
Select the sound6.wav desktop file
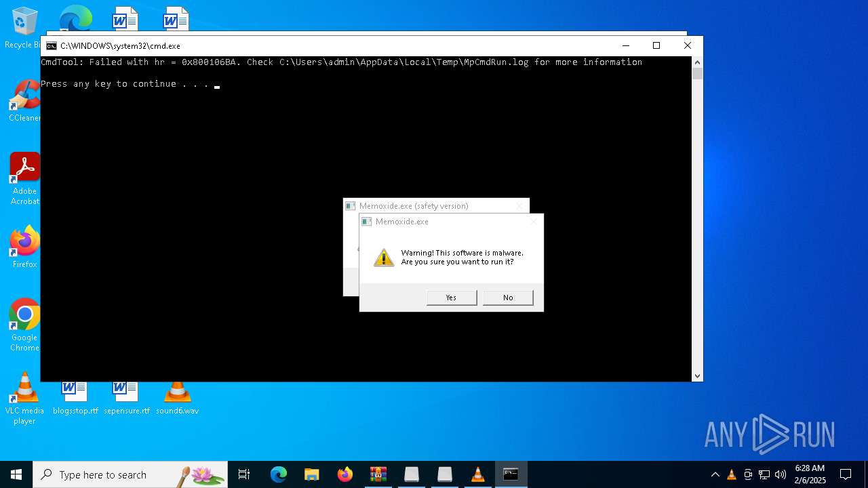[177, 399]
